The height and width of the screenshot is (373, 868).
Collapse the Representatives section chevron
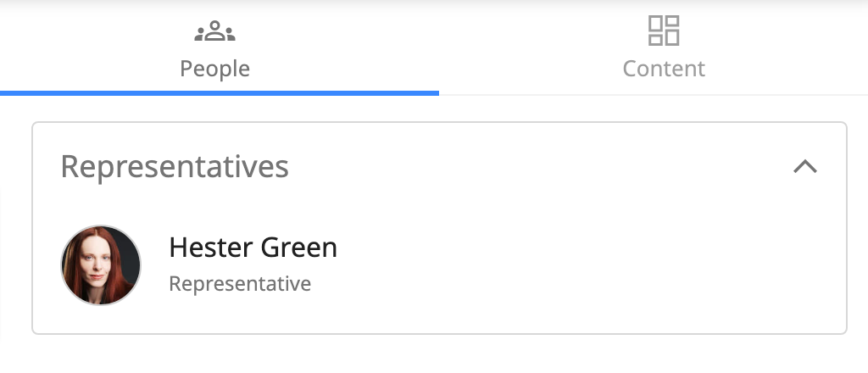(804, 167)
